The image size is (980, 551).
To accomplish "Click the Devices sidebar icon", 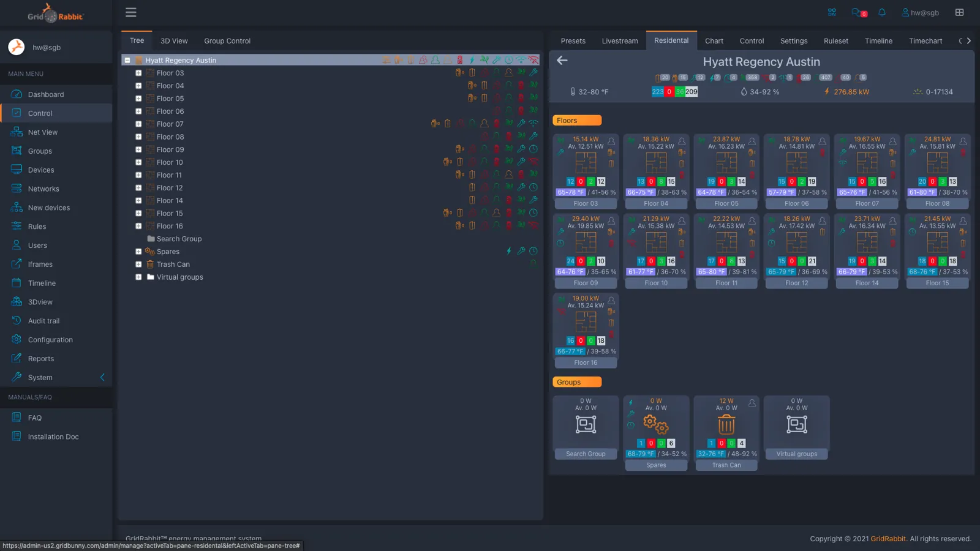I will pyautogui.click(x=17, y=170).
